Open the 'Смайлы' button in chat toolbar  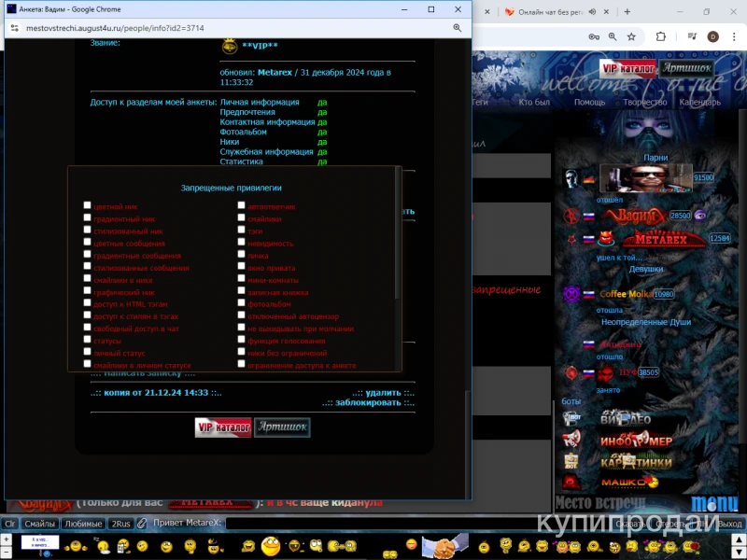40,524
